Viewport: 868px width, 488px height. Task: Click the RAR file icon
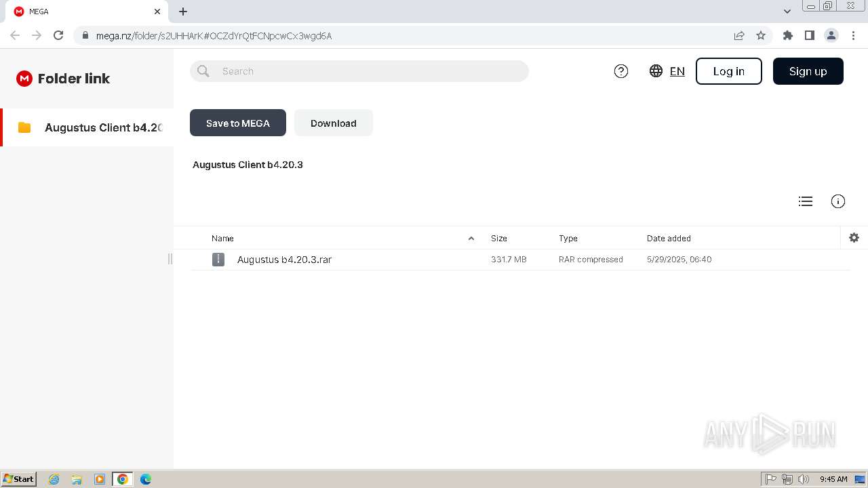click(218, 260)
